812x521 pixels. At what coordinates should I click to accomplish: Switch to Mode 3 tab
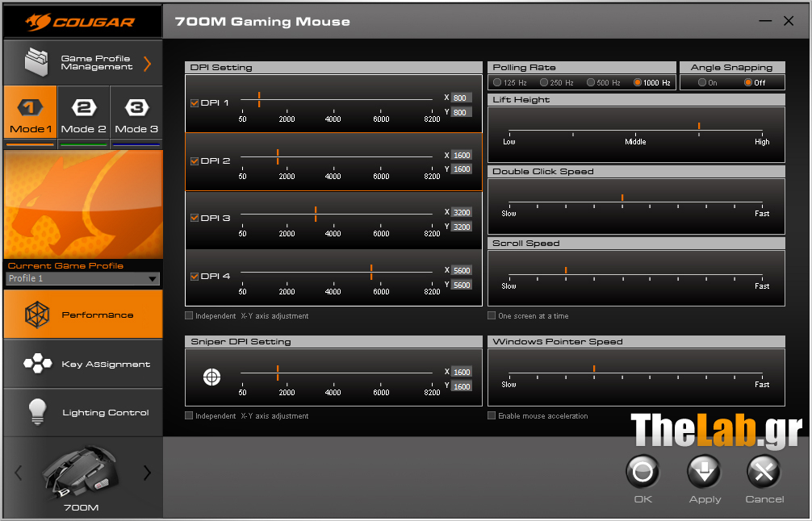click(x=136, y=112)
